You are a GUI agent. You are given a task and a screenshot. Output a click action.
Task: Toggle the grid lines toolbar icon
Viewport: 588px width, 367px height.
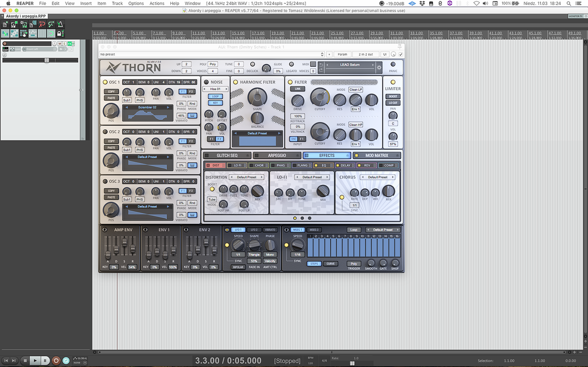point(42,33)
